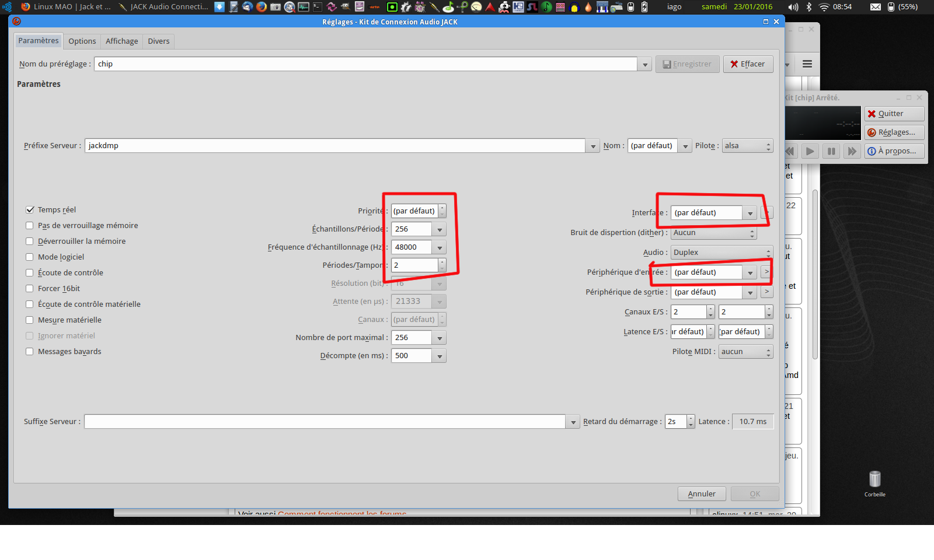Click the Préfixe Serveur jackdmp field

(335, 146)
